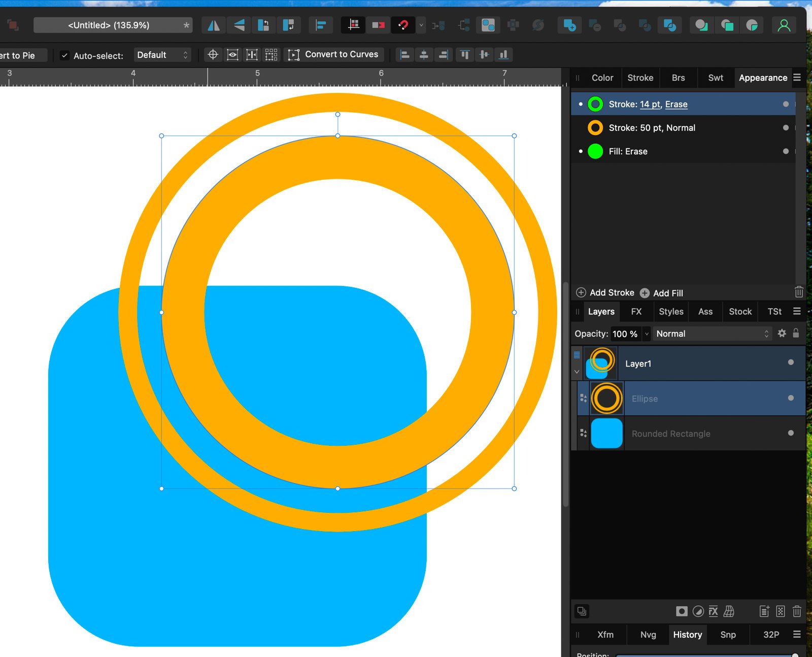Open the layer blend mode Normal dropdown
Image resolution: width=812 pixels, height=657 pixels.
(713, 334)
